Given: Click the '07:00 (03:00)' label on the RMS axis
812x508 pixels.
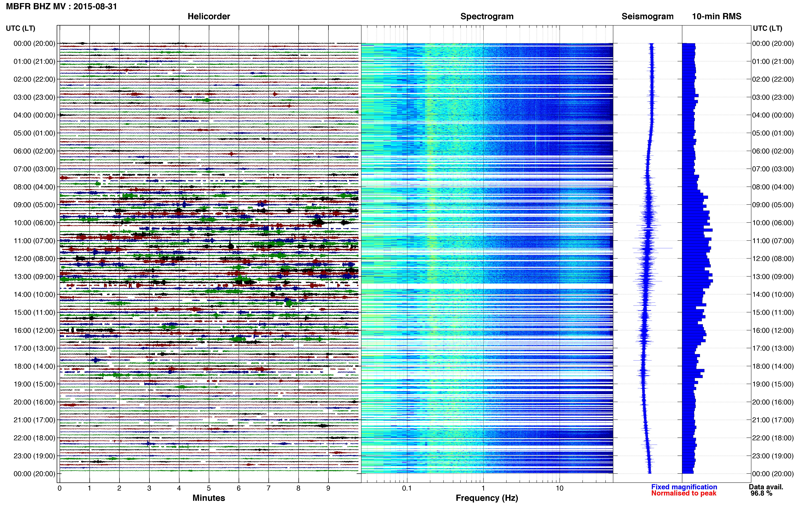Looking at the screenshot, I should [x=773, y=169].
